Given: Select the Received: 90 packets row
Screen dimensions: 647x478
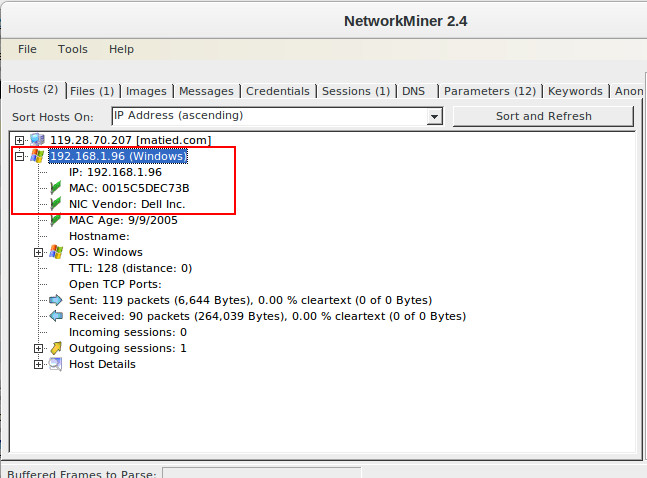Looking at the screenshot, I should coord(267,316).
